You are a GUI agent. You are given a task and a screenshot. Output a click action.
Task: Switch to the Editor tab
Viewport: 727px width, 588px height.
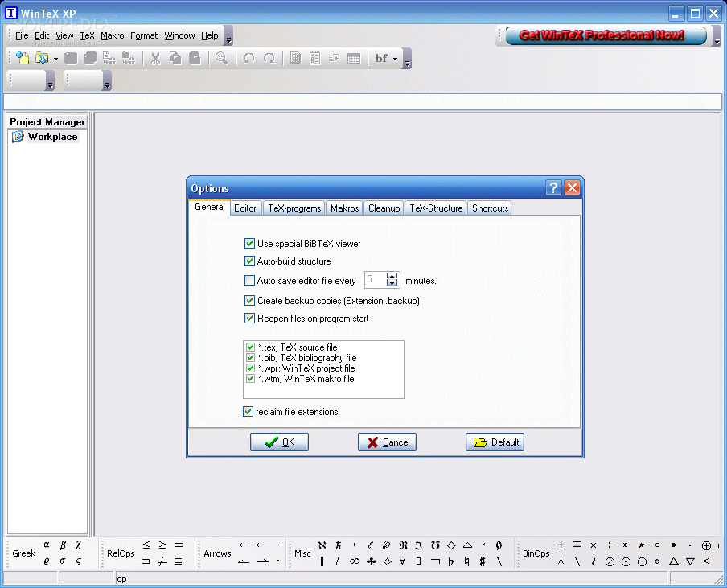[244, 208]
